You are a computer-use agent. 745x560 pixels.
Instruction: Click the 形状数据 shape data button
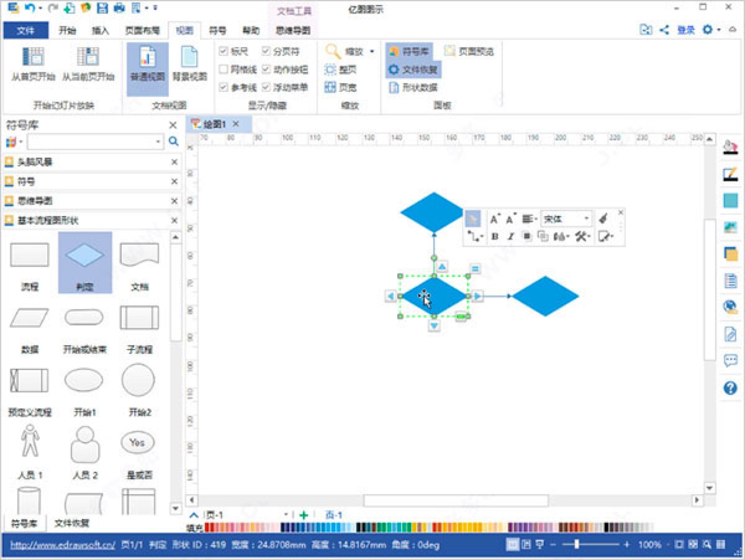point(413,88)
